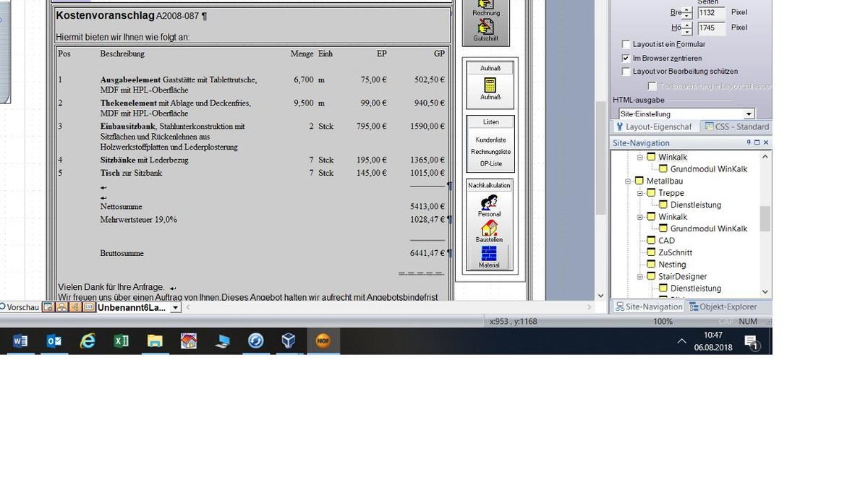Open the HTML-ausgabe Site-Einstellung dropdown

(x=749, y=114)
